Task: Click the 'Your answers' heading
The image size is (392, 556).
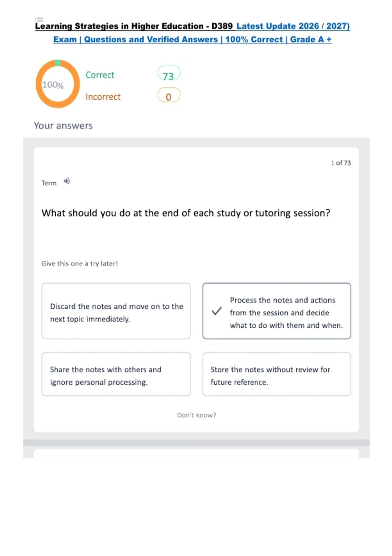Action: coord(63,126)
